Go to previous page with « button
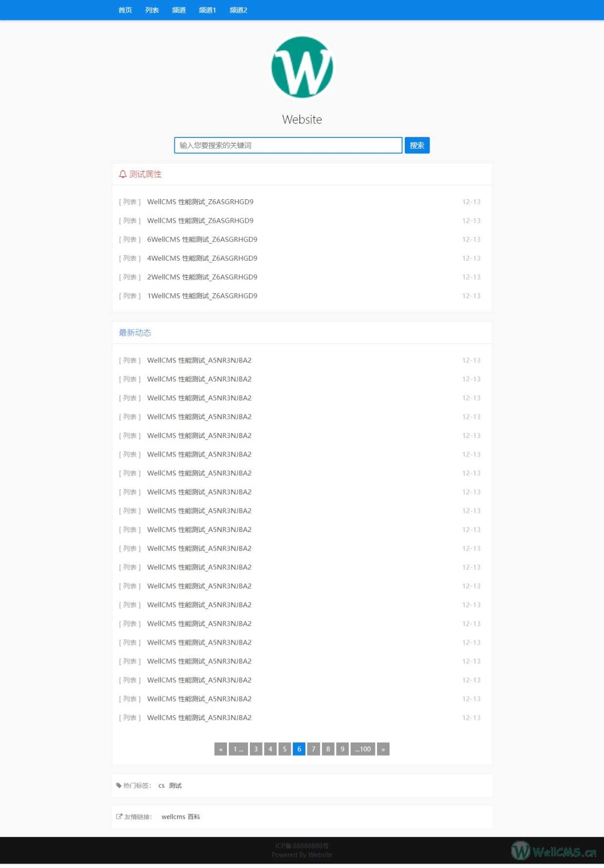Image resolution: width=604 pixels, height=868 pixels. point(221,749)
